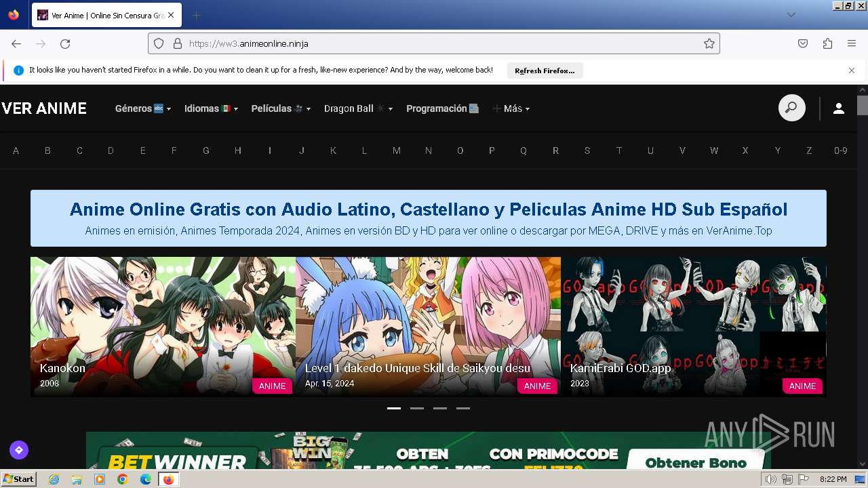
Task: Filter anime by letter P
Action: (492, 150)
